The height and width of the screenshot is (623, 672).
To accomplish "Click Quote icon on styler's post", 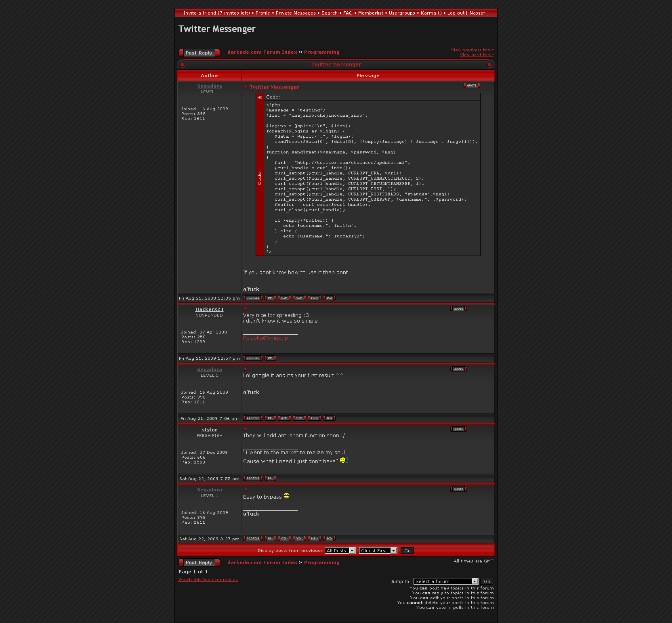I will 458,429.
